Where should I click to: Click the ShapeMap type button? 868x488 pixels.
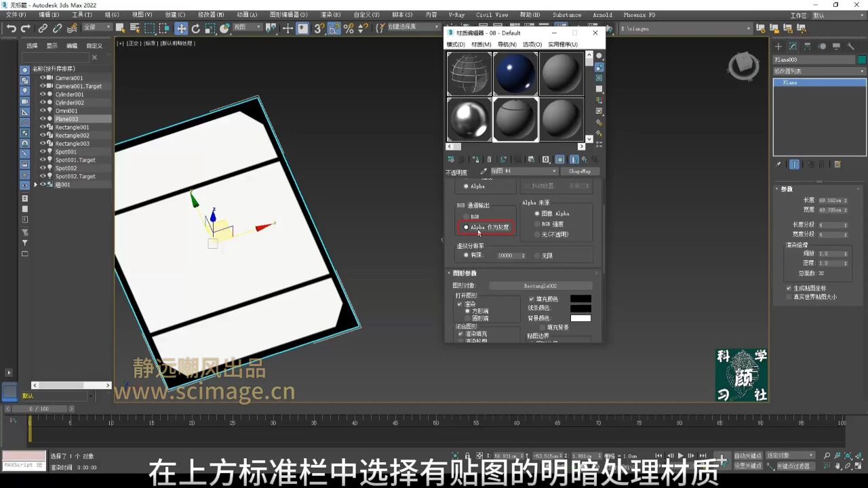[x=580, y=171]
